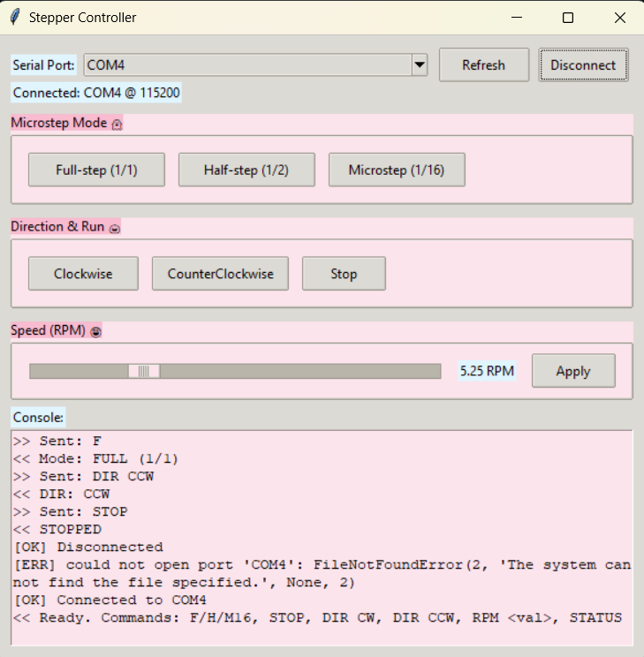
Task: Click the Connected: COM4 @ 115200 status label
Action: pos(97,93)
